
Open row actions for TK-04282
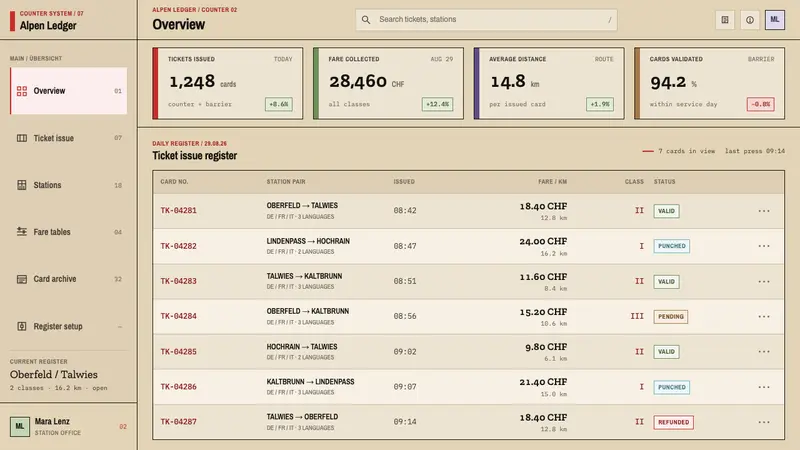[x=763, y=246]
